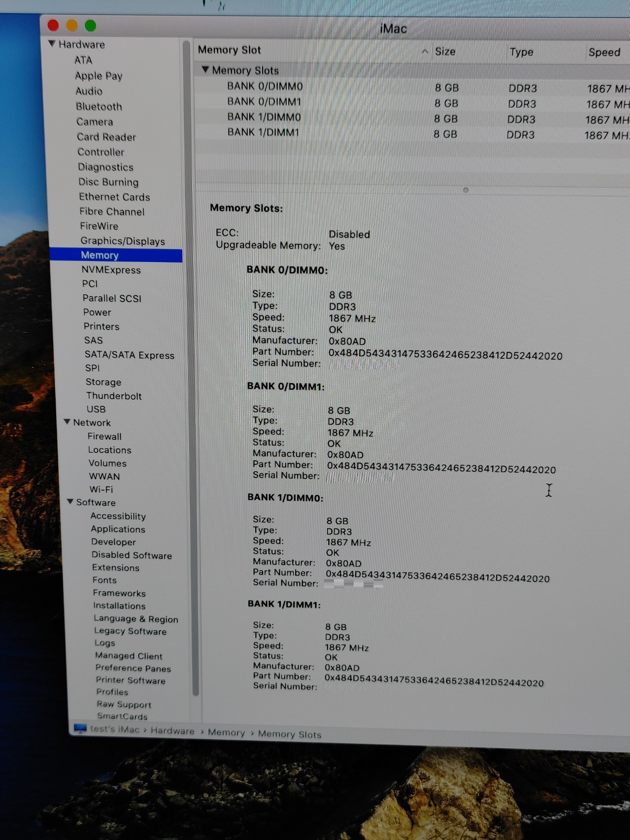
Task: Select USB in the sidebar
Action: tap(96, 409)
